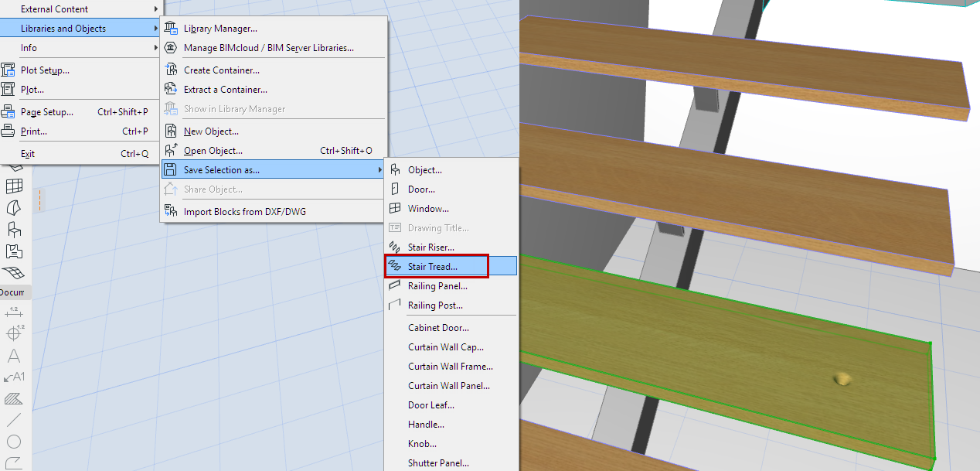This screenshot has height=471, width=980.
Task: Save selection as Curtain Wall Frame
Action: [451, 367]
